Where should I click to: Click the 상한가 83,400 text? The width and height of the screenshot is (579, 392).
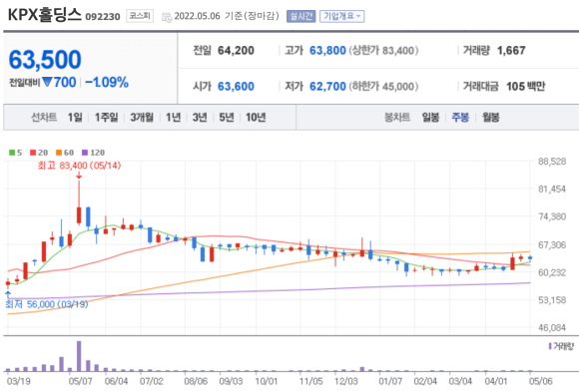(383, 50)
